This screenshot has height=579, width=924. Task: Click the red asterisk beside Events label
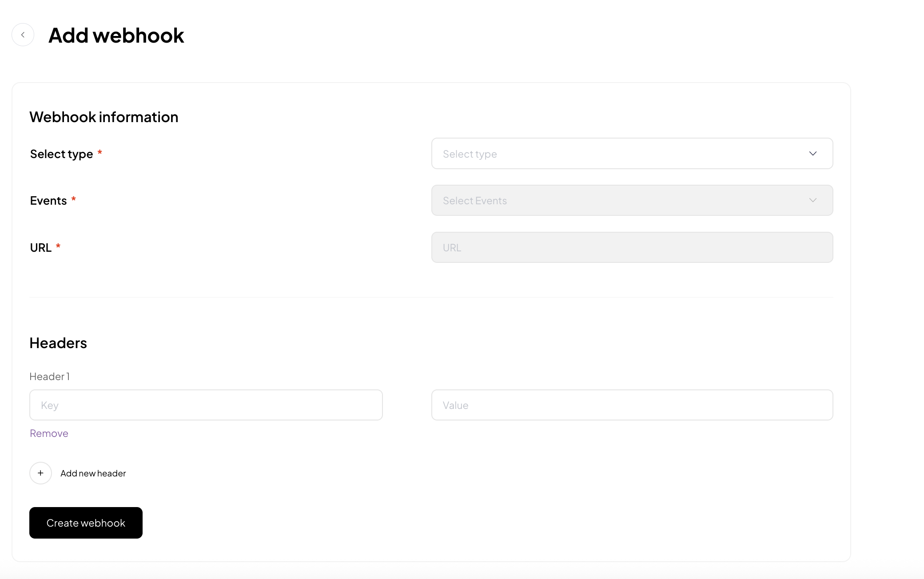point(74,199)
